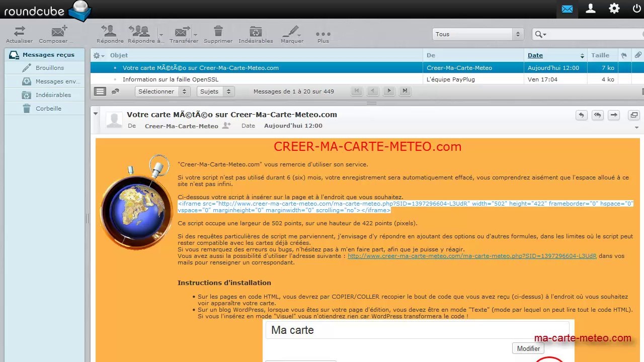Open the Messages envoyés folder

pyautogui.click(x=44, y=81)
